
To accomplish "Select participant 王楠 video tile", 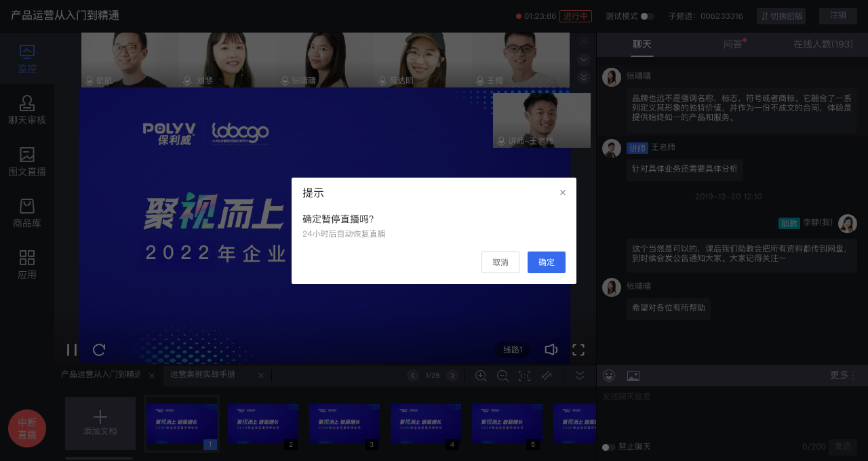I will pos(521,60).
